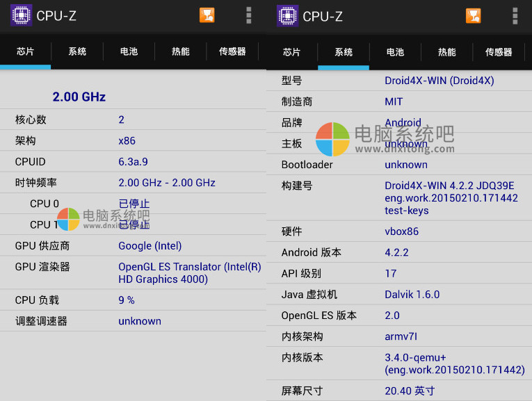
Task: Open the trophy icon in left CPU-Z window
Action: coord(207,15)
